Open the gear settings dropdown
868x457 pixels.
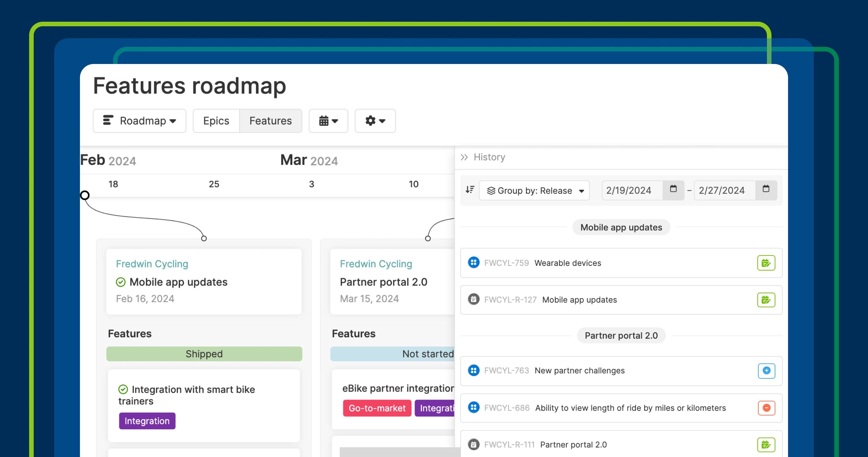pyautogui.click(x=375, y=121)
